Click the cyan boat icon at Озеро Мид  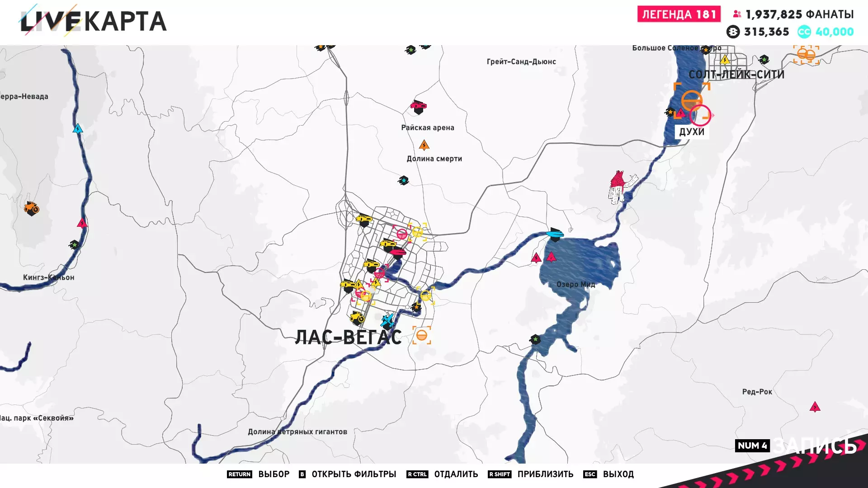pos(555,234)
